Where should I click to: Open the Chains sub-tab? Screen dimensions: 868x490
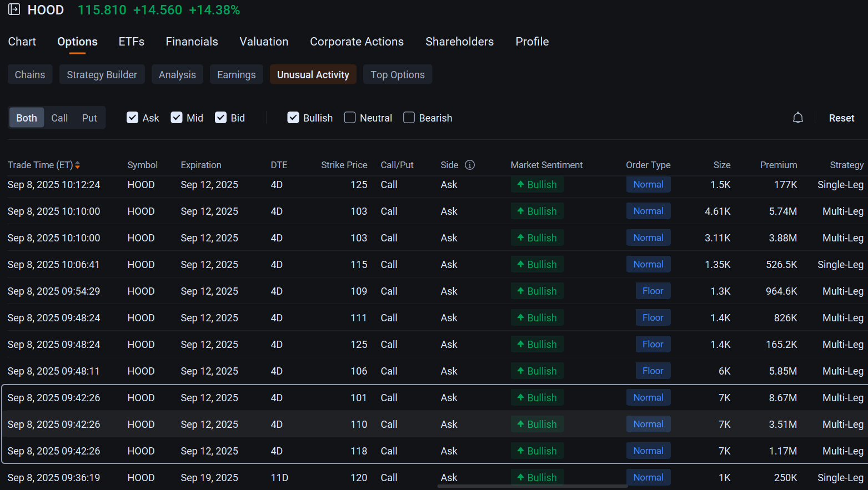30,74
